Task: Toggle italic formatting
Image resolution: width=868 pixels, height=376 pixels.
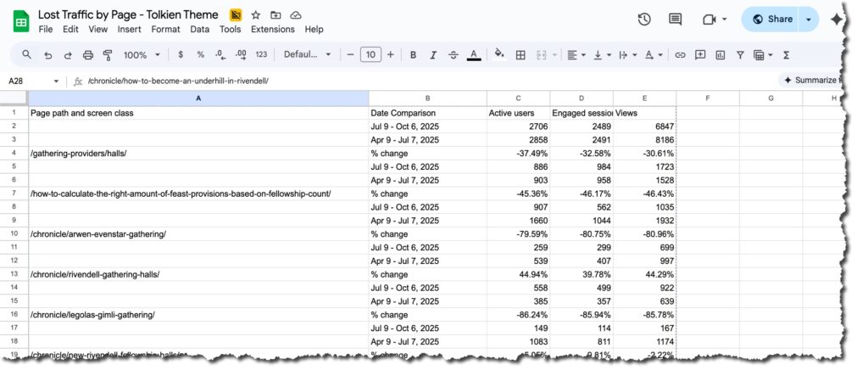Action: pyautogui.click(x=433, y=54)
